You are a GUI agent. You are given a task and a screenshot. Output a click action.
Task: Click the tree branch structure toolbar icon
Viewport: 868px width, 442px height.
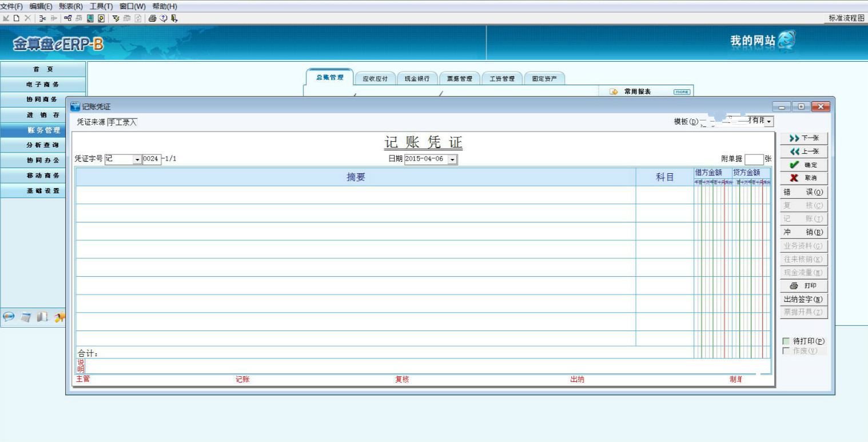click(42, 18)
